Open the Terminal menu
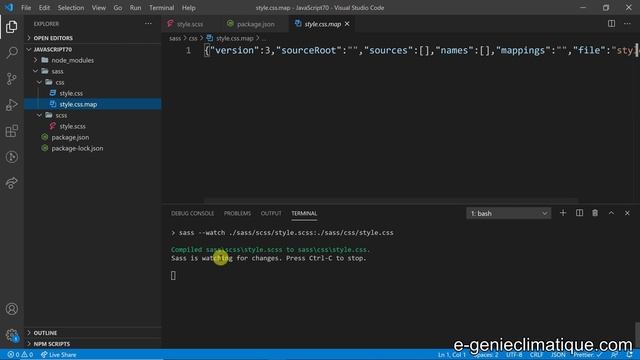Image resolution: width=640 pixels, height=360 pixels. coord(161,8)
